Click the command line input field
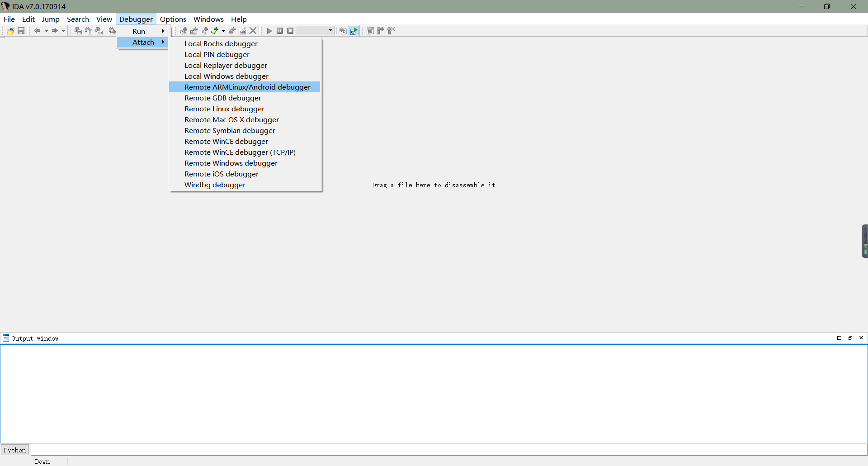868x466 pixels. [448, 450]
